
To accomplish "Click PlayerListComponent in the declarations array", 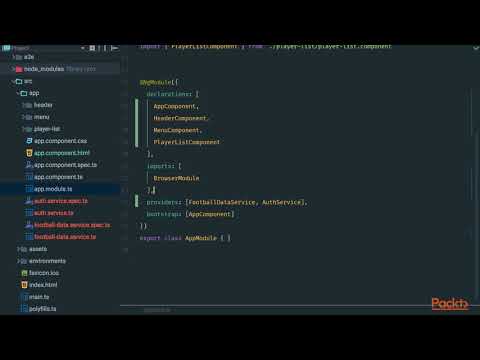I will tap(187, 142).
